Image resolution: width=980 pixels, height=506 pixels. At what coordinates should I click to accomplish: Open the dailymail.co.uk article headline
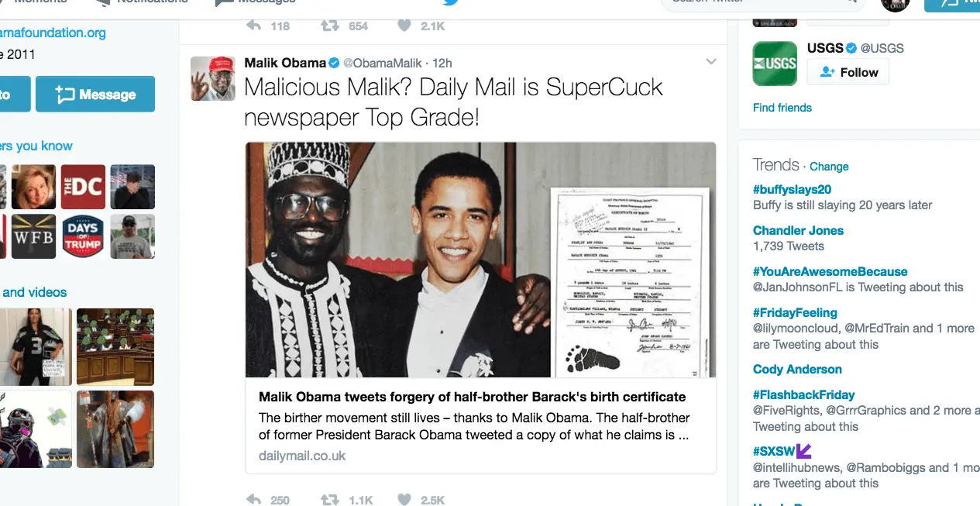tap(472, 397)
